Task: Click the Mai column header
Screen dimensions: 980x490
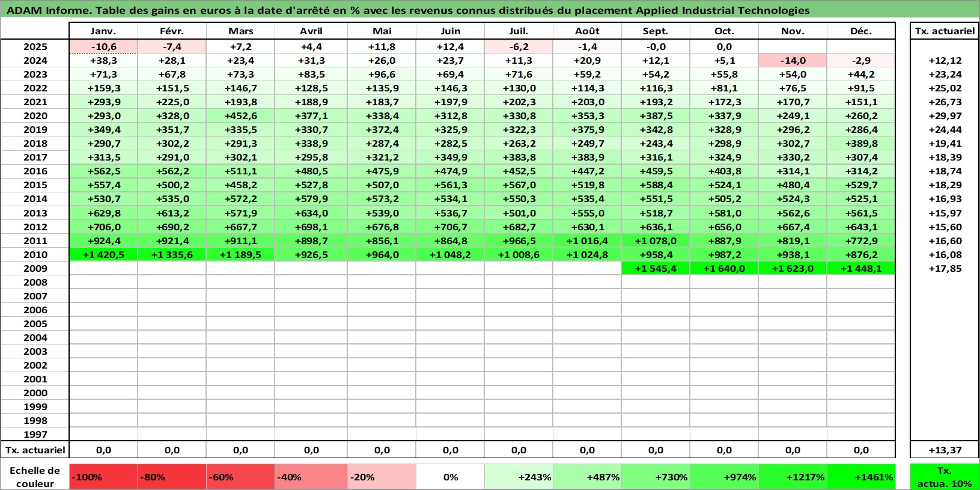Action: 382,31
